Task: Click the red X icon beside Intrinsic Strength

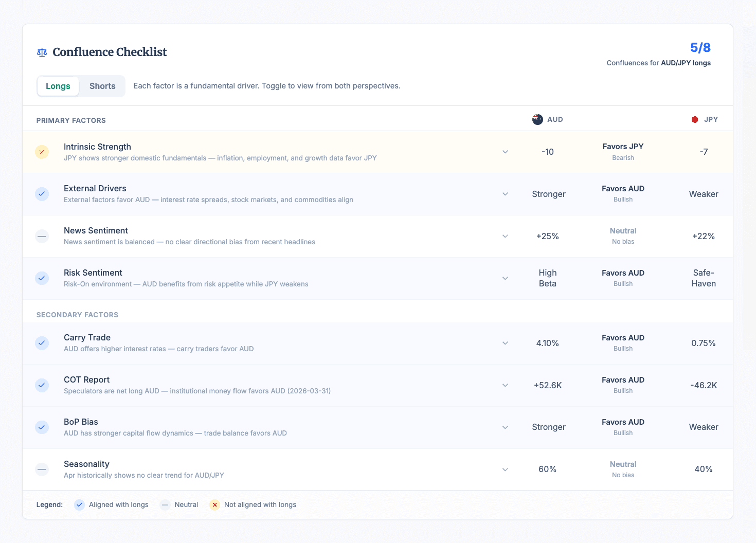Action: 42,152
